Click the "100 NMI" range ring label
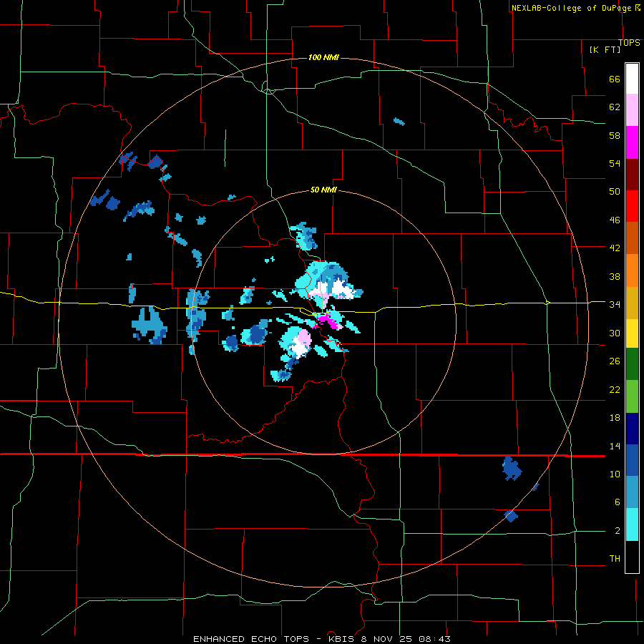644x644 pixels. [x=323, y=57]
